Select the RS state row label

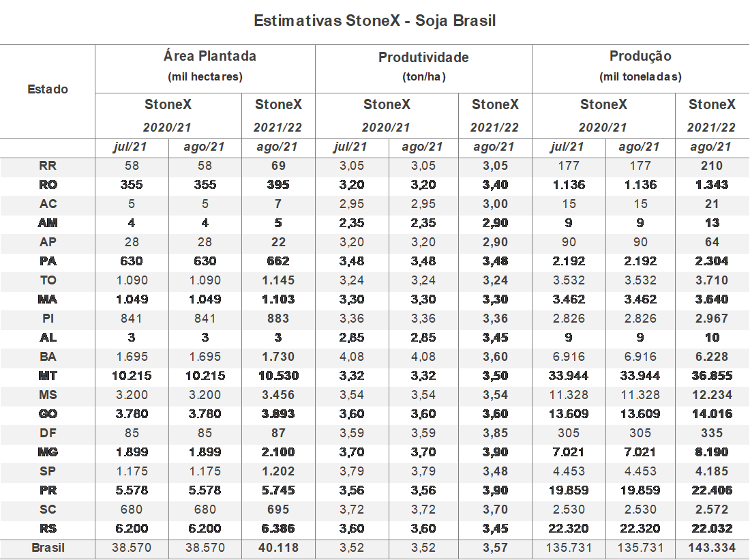point(47,529)
